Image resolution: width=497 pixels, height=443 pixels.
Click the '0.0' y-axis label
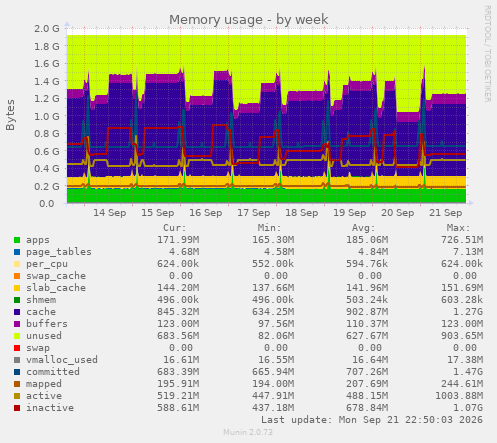(x=47, y=204)
